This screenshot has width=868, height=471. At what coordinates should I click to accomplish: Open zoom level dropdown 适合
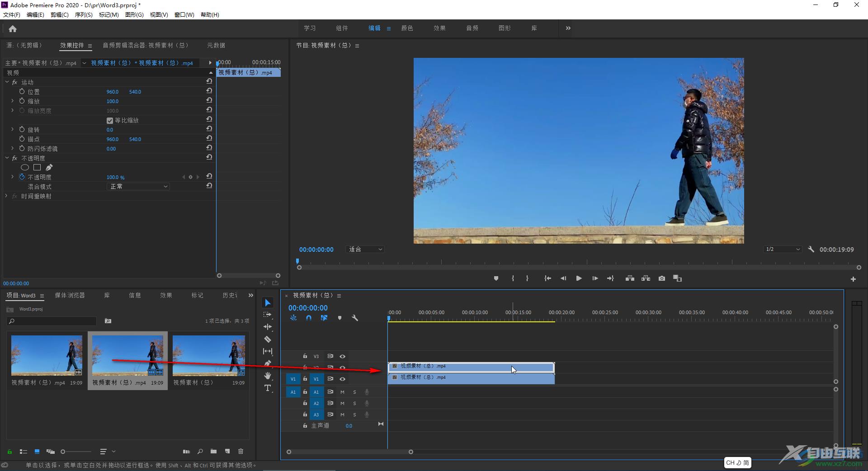365,250
